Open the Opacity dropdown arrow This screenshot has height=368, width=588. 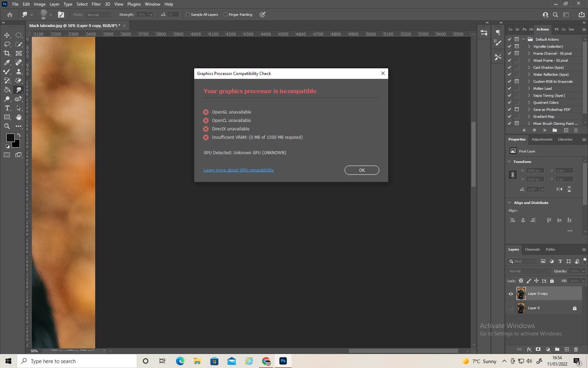click(583, 271)
